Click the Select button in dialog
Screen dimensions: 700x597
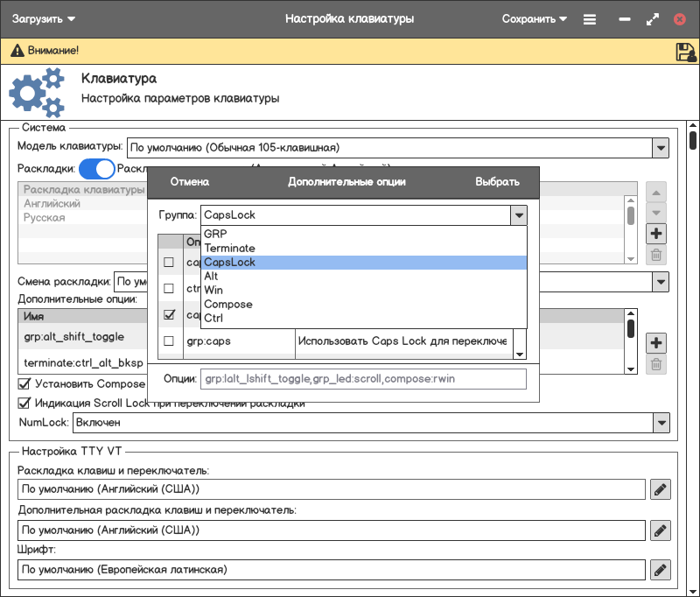tap(497, 182)
